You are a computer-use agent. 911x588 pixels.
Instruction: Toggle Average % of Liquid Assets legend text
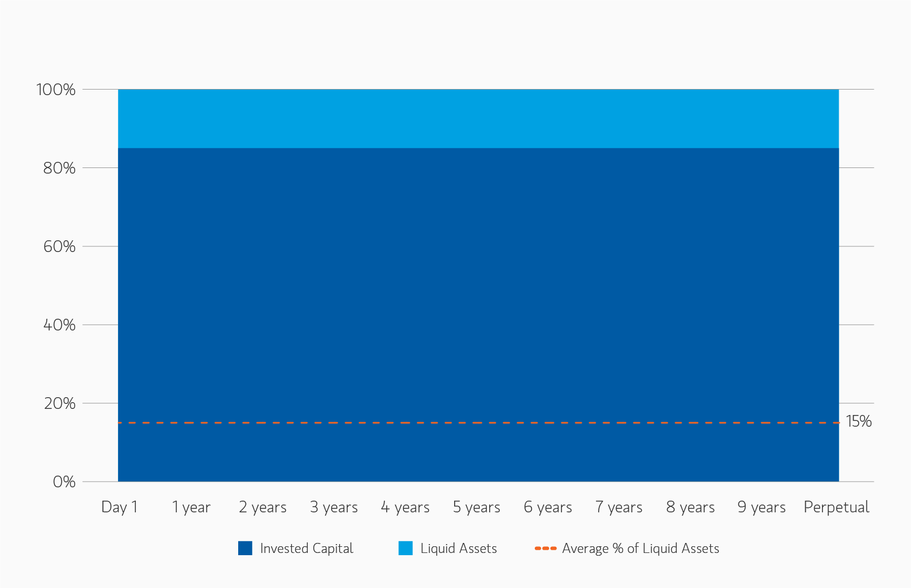pyautogui.click(x=641, y=549)
